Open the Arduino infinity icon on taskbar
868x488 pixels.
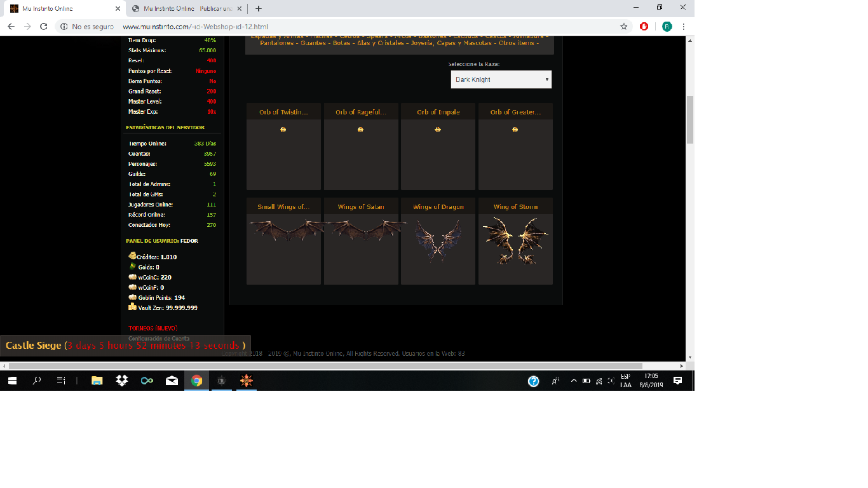147,381
